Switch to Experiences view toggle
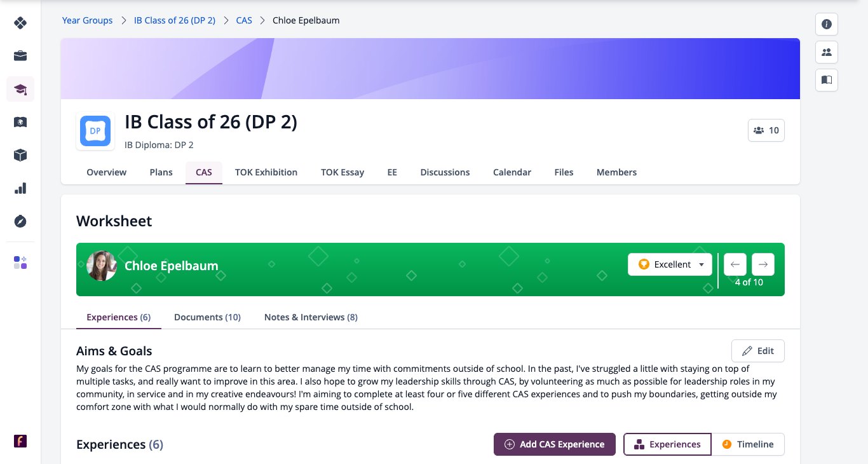This screenshot has height=464, width=868. pyautogui.click(x=667, y=444)
